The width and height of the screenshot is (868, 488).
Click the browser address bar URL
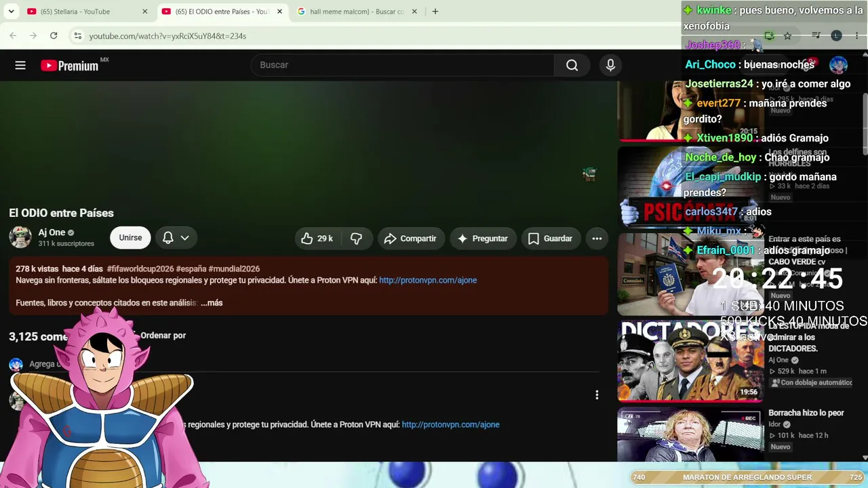click(167, 36)
